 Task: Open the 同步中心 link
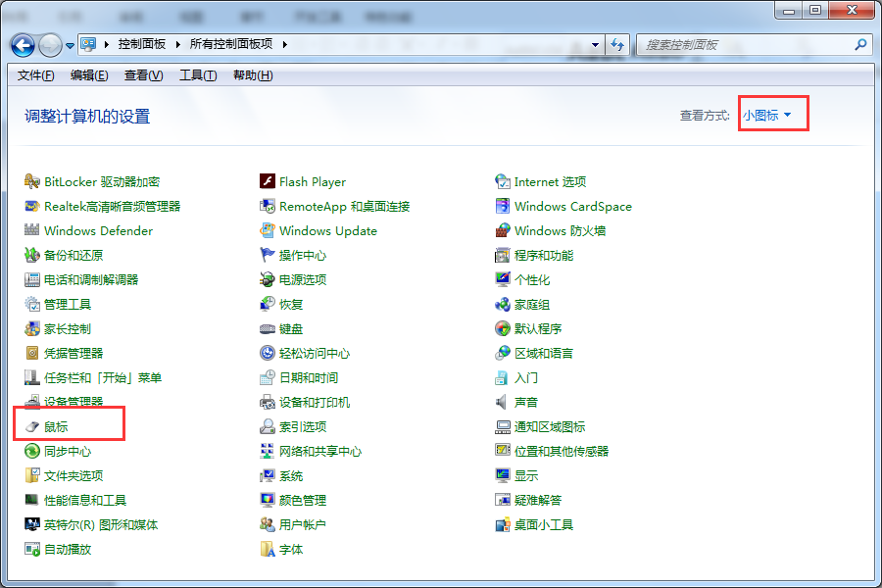tap(68, 451)
